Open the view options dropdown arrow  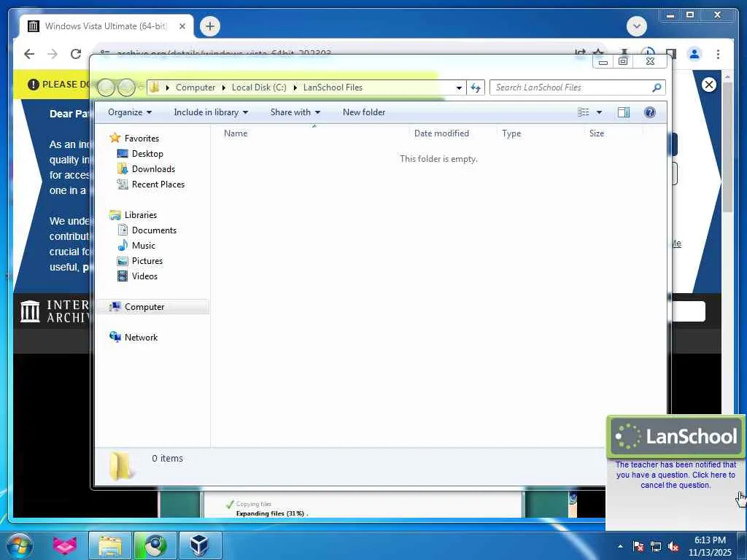600,112
